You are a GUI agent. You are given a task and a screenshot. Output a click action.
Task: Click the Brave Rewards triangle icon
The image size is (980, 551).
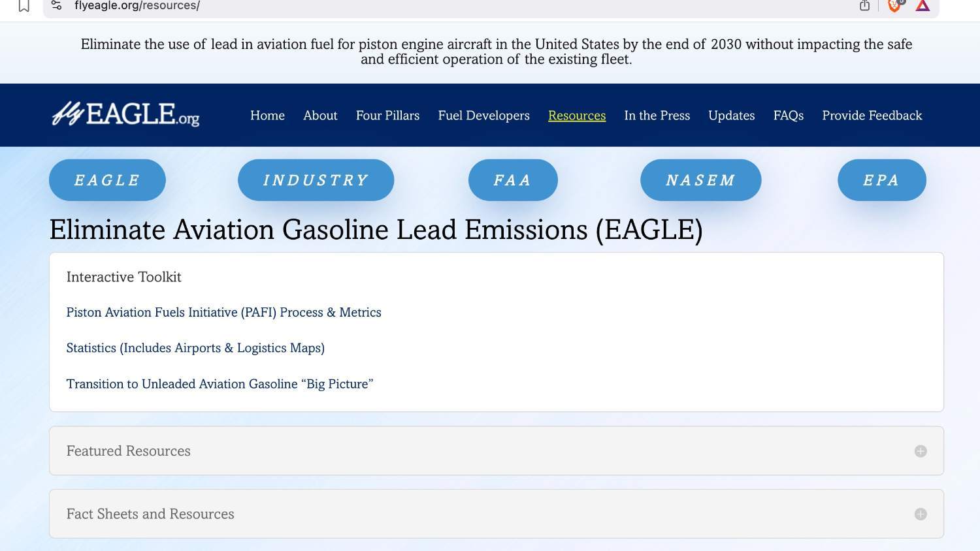[x=923, y=6]
